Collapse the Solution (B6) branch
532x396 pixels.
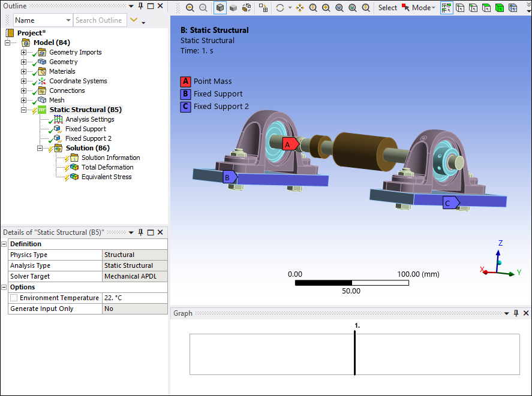(x=40, y=148)
